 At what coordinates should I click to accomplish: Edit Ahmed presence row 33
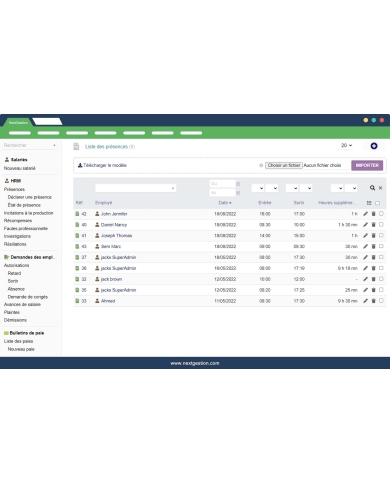click(x=365, y=301)
